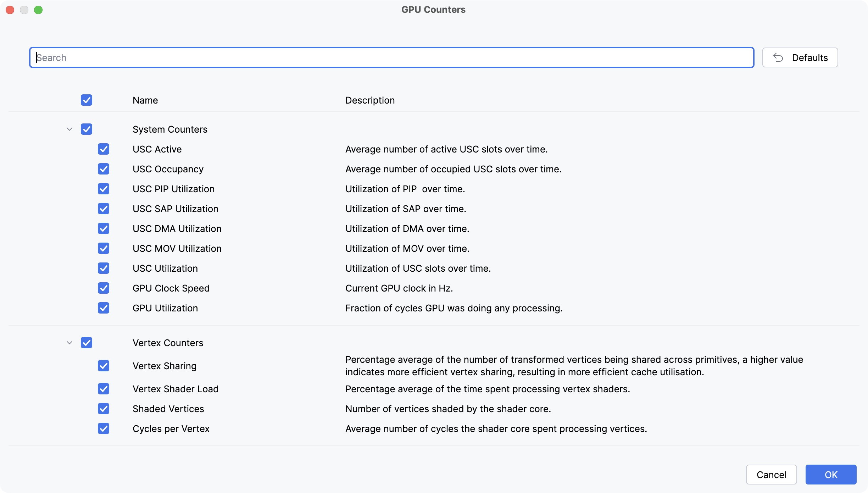Click 'Number of vertices shaded' description
868x493 pixels.
[448, 409]
